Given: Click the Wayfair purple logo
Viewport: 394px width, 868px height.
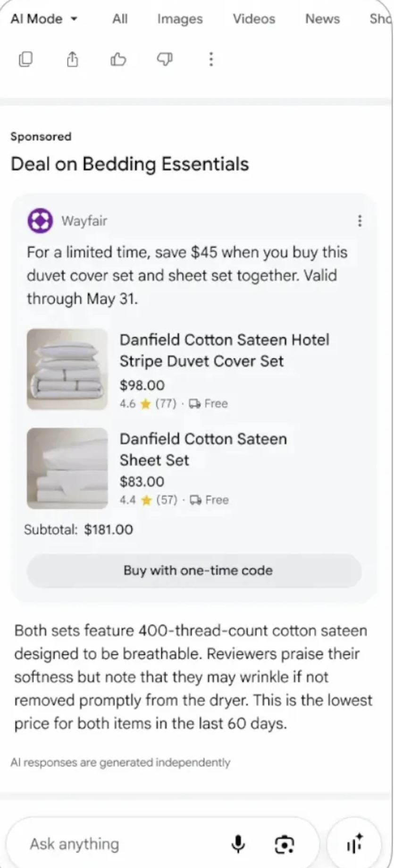Looking at the screenshot, I should (40, 221).
